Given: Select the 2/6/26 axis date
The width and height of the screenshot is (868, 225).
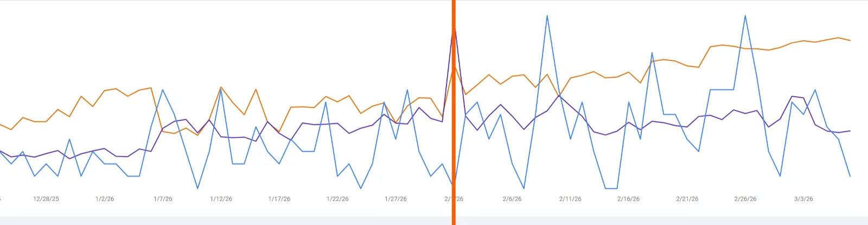Looking at the screenshot, I should click(512, 199).
